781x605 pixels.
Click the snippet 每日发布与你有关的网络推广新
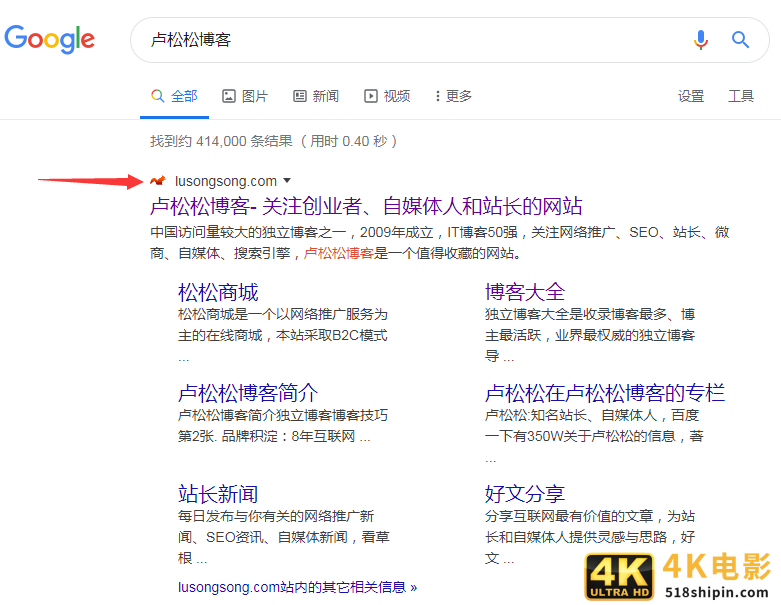pyautogui.click(x=284, y=537)
